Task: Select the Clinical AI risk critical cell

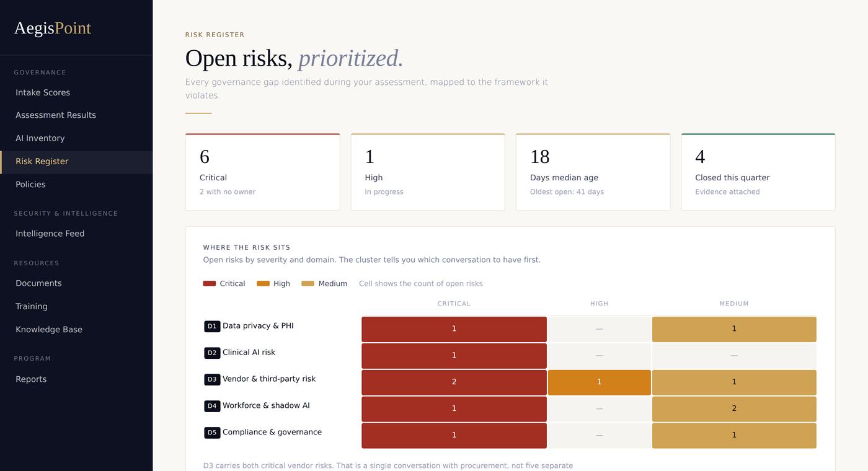Action: 454,356
